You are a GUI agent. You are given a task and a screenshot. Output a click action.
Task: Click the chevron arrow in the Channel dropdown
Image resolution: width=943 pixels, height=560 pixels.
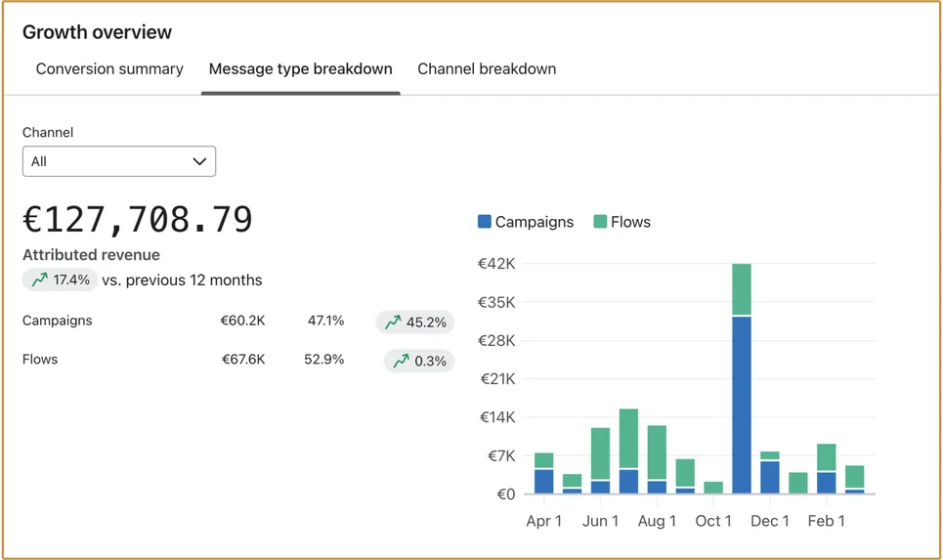[199, 161]
